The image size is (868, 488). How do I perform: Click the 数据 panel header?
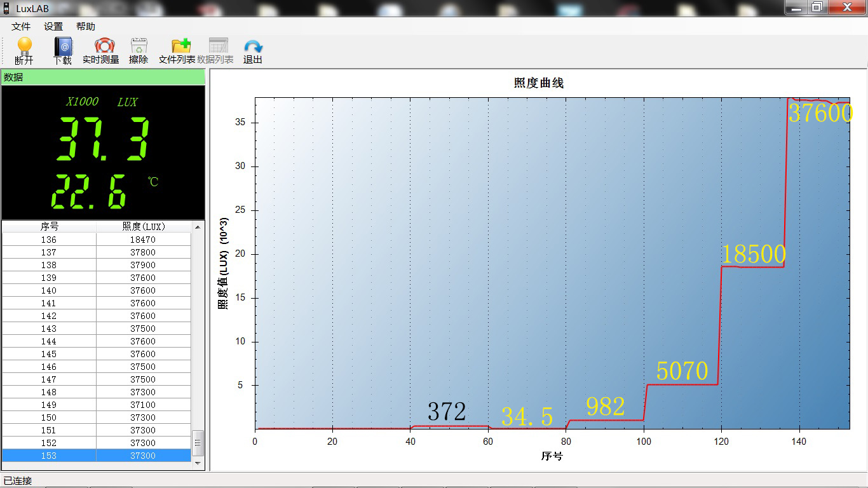[103, 77]
